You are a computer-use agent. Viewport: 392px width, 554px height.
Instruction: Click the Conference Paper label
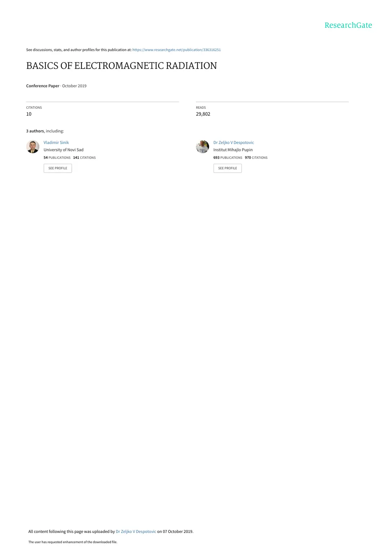click(x=43, y=86)
